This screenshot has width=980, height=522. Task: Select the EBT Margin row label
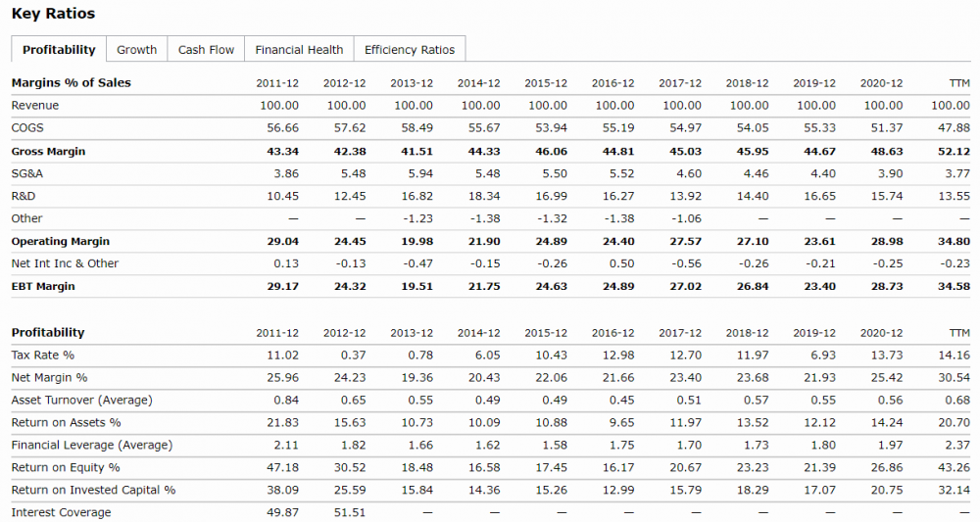click(x=43, y=286)
